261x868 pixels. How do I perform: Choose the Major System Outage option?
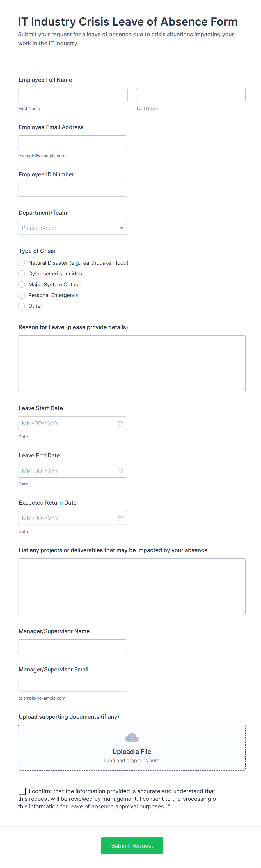point(22,284)
